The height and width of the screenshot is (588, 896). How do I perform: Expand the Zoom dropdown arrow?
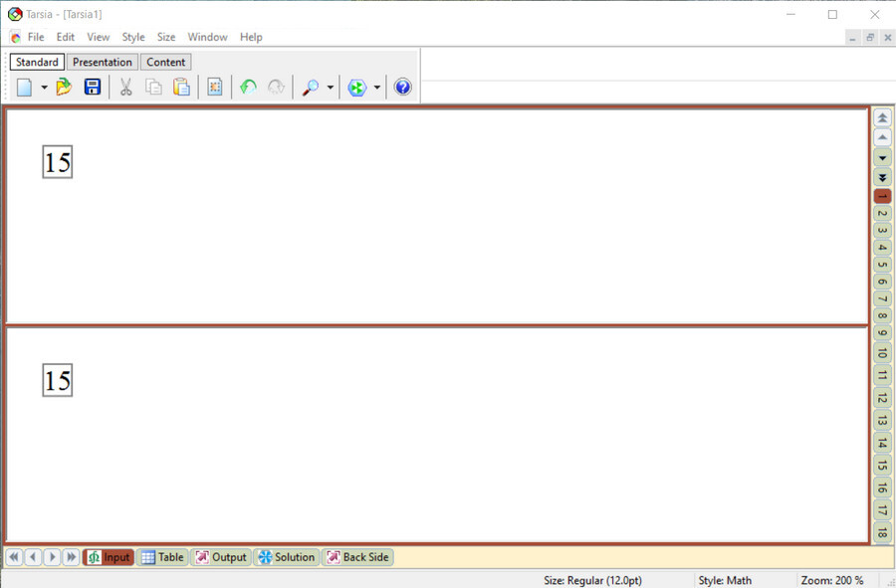[331, 88]
